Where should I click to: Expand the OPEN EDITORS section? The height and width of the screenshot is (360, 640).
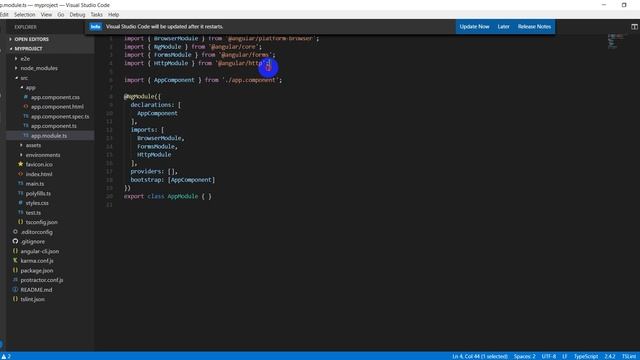pyautogui.click(x=31, y=39)
